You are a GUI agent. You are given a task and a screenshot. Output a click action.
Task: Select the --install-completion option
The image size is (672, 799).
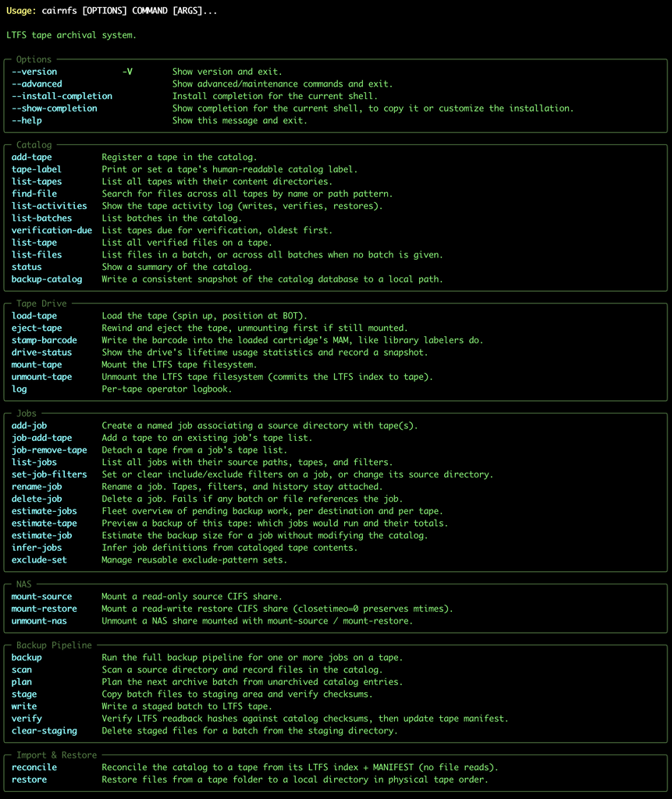pyautogui.click(x=62, y=96)
